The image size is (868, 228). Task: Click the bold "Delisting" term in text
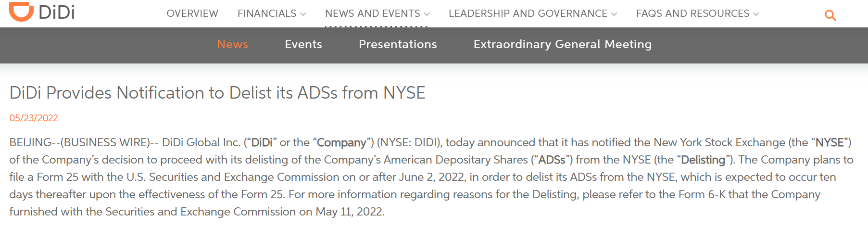703,160
